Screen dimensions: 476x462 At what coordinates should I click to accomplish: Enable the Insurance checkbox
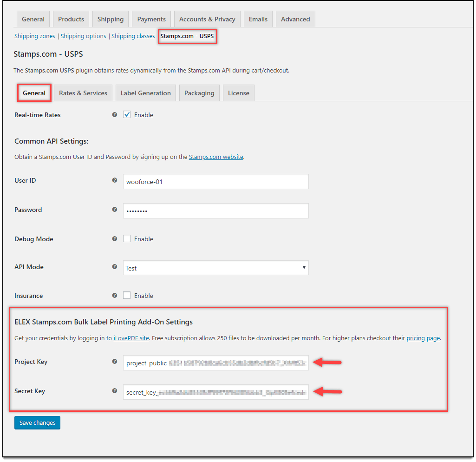pyautogui.click(x=127, y=296)
